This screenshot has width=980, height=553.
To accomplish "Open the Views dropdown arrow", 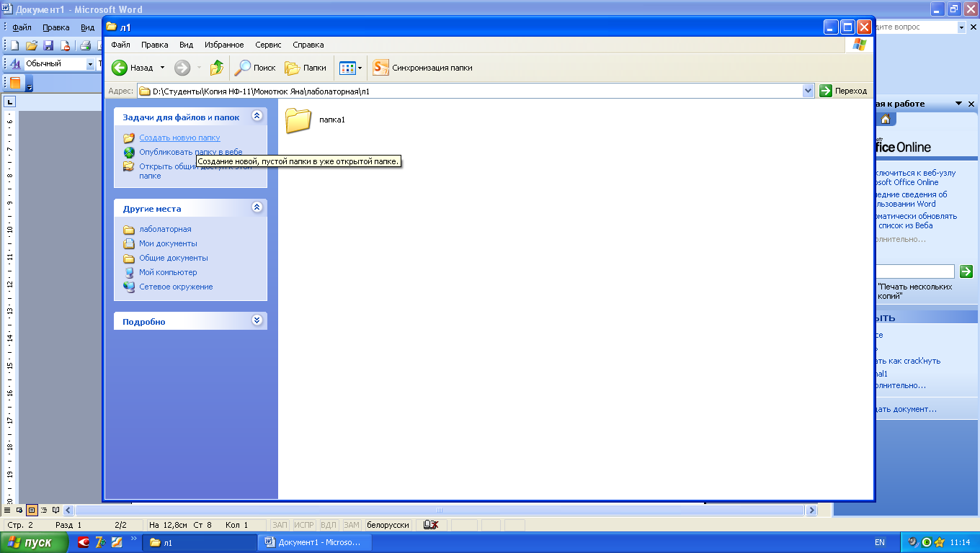I will coord(360,68).
